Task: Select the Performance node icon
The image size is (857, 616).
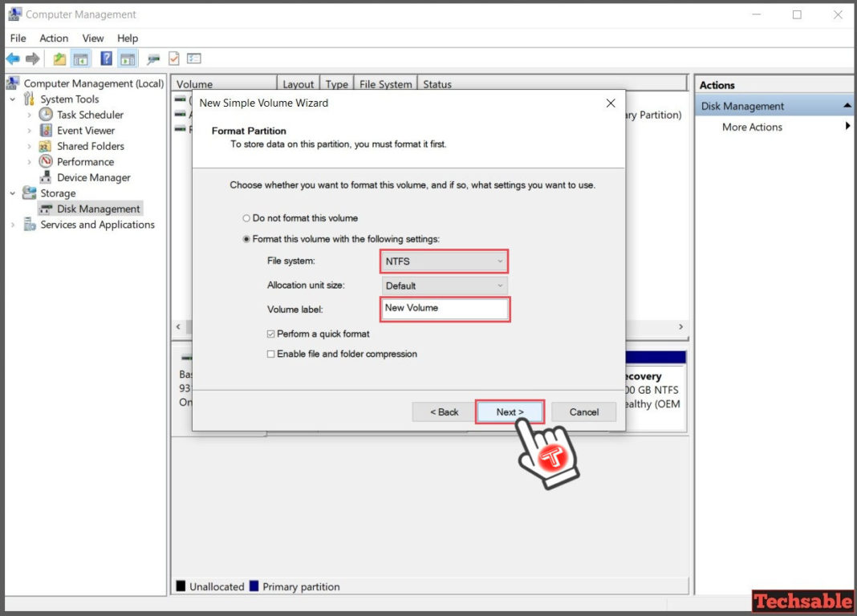Action: click(x=46, y=162)
